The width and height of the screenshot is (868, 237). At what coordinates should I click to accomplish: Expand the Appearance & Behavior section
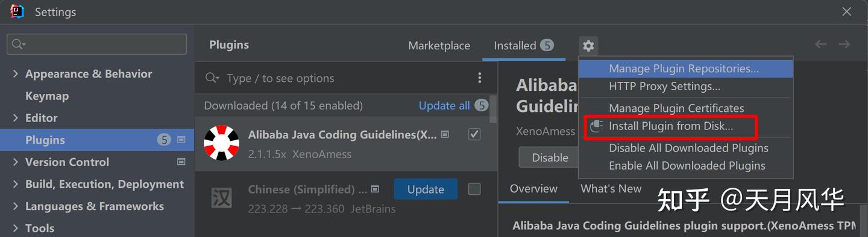[x=16, y=74]
